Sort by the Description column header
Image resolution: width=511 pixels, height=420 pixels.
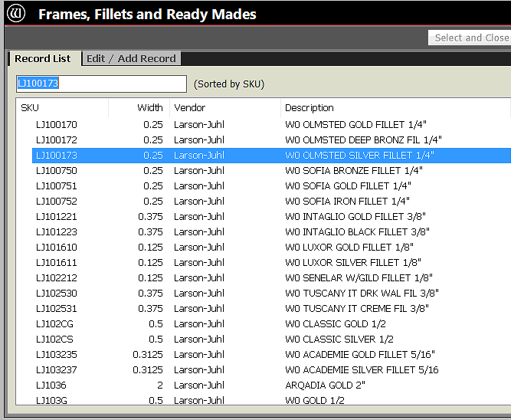click(x=395, y=108)
